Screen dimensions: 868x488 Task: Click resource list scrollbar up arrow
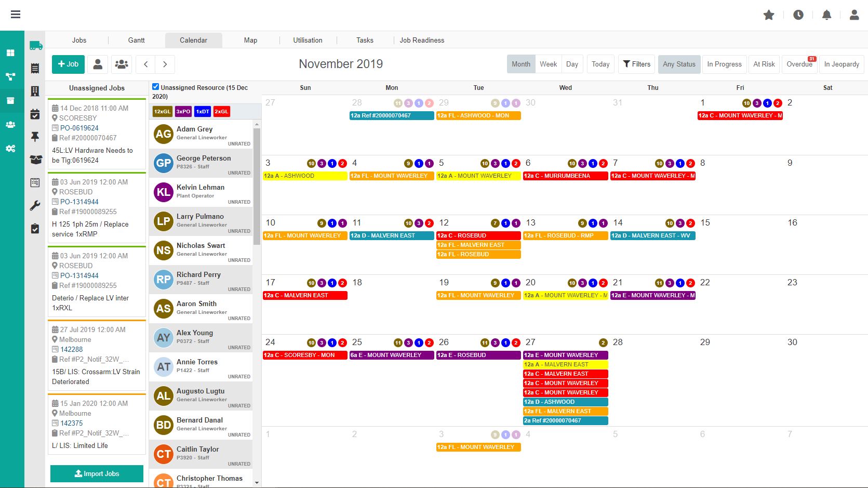pos(257,125)
